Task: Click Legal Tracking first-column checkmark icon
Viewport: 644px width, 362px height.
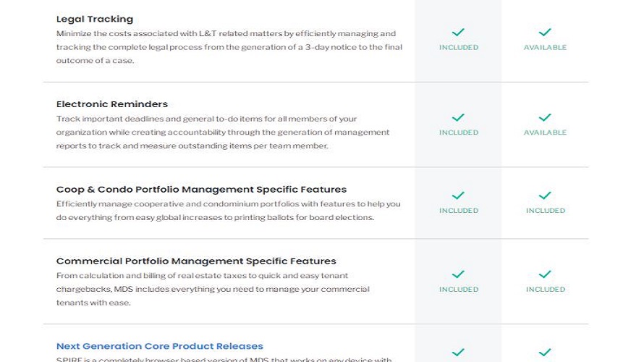Action: click(x=458, y=32)
